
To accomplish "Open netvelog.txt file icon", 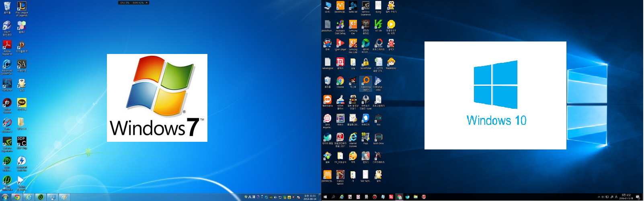I will pyautogui.click(x=327, y=64).
